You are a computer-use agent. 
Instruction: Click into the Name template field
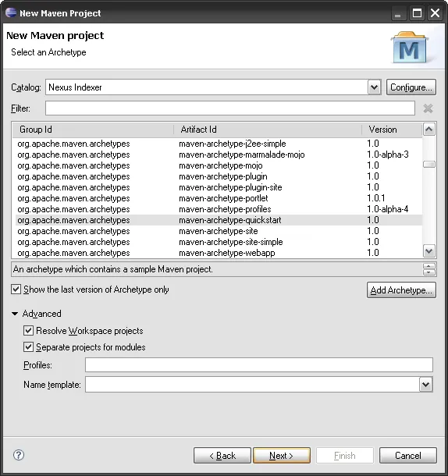pyautogui.click(x=252, y=385)
